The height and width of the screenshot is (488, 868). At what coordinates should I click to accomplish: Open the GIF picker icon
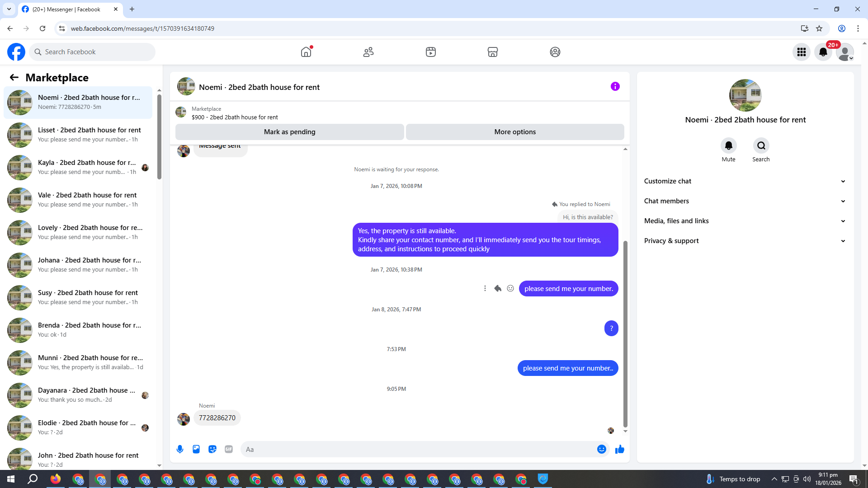pyautogui.click(x=229, y=449)
